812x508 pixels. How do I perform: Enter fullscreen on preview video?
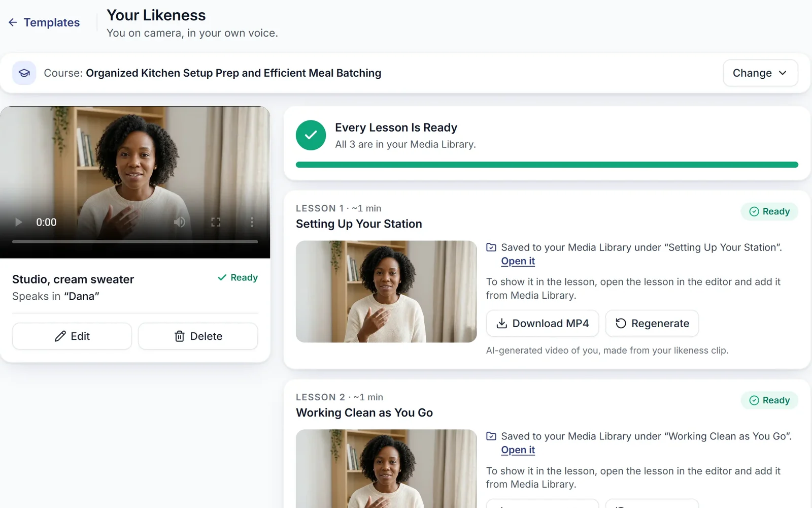216,222
